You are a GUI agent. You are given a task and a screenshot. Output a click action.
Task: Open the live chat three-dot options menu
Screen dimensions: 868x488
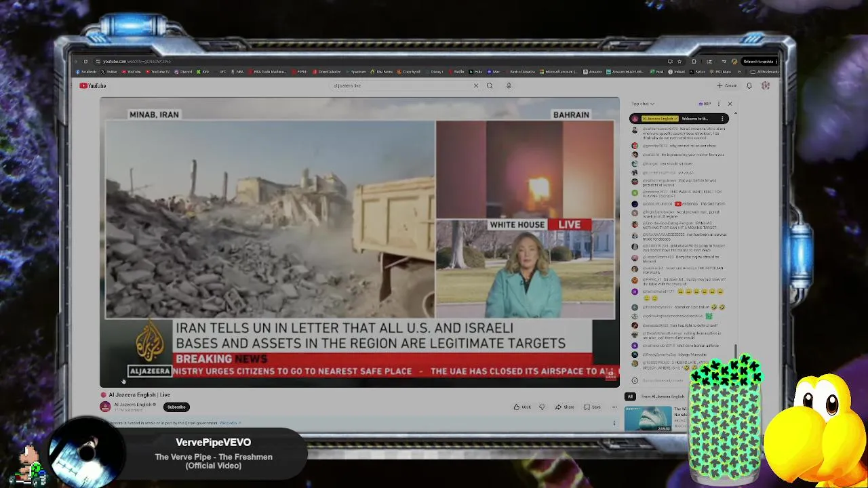point(719,104)
